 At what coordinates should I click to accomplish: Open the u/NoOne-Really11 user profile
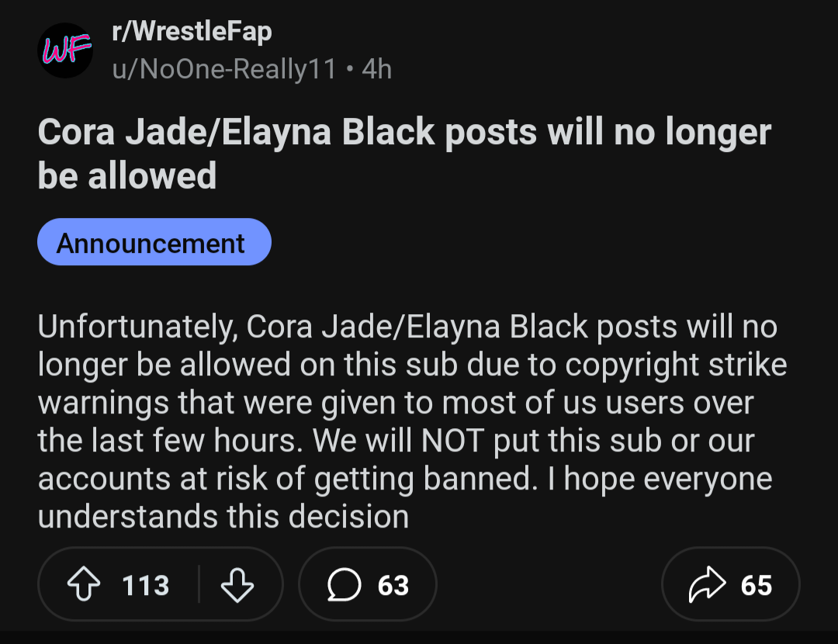point(224,69)
